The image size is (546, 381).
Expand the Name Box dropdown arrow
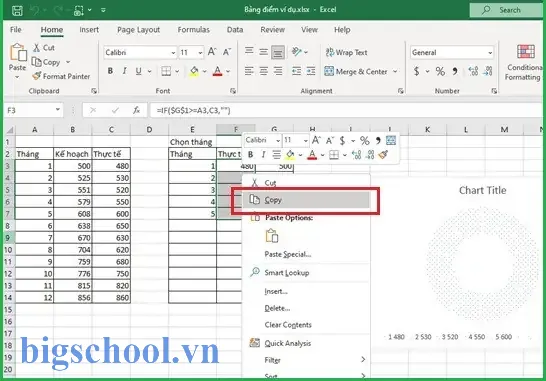pos(57,110)
